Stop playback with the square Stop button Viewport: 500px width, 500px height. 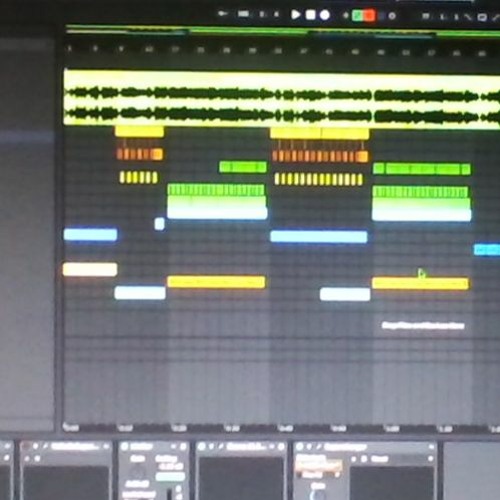(311, 15)
